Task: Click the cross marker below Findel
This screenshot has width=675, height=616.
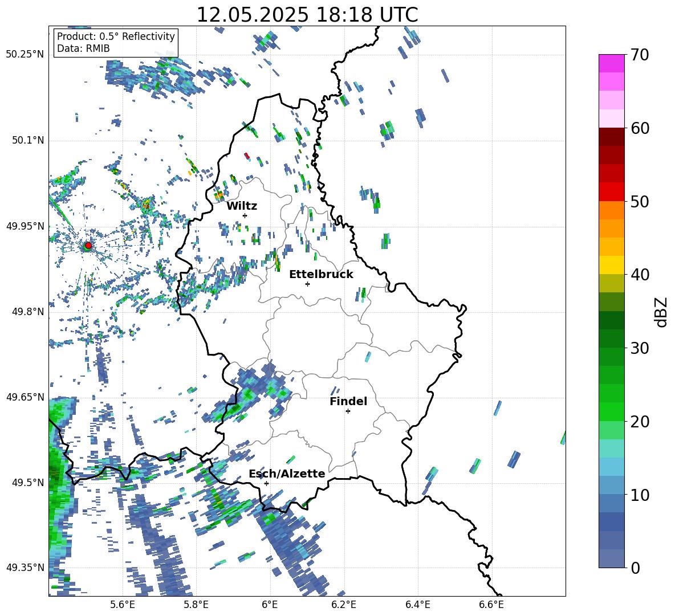Action: pyautogui.click(x=348, y=411)
